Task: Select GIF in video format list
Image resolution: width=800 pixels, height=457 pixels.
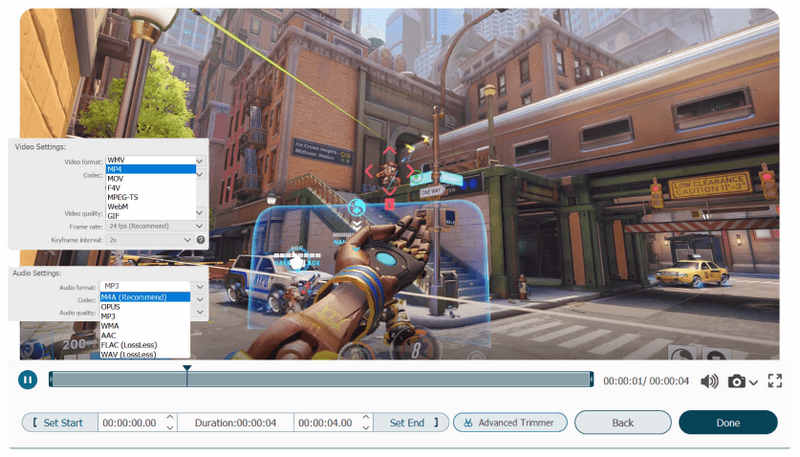Action: click(114, 215)
